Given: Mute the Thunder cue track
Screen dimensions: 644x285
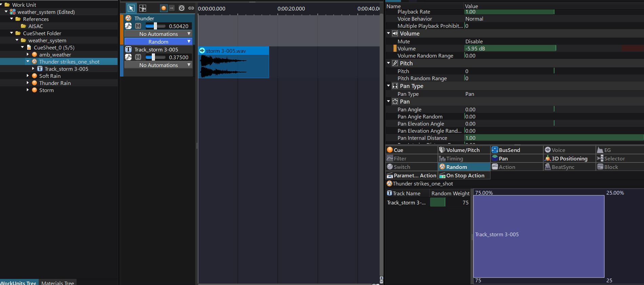Looking at the screenshot, I should coord(138,26).
